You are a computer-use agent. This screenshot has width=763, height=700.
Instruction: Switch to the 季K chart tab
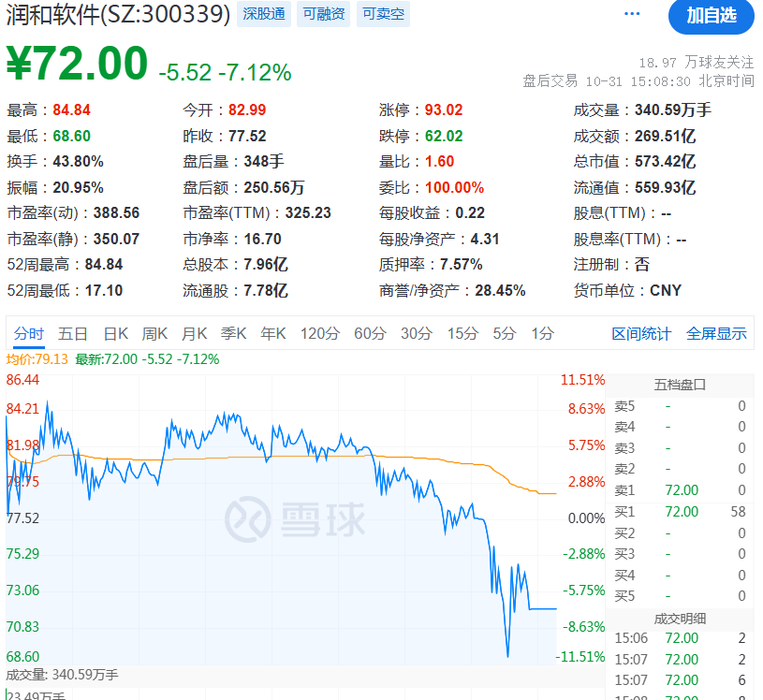pyautogui.click(x=234, y=333)
